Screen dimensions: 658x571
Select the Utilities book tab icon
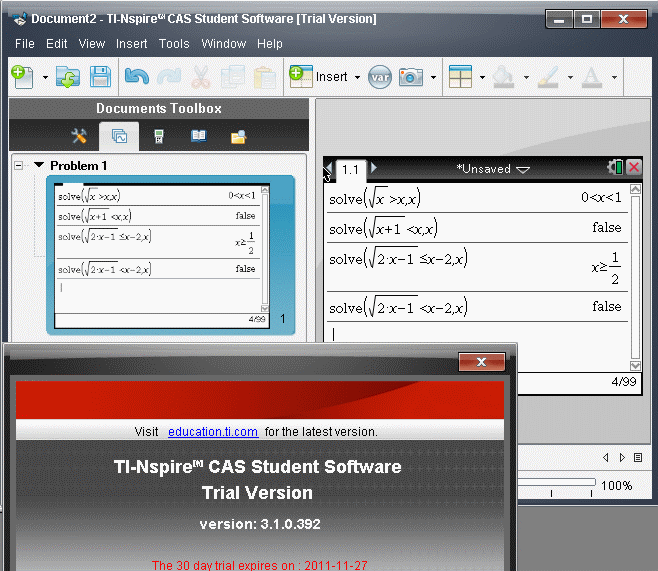198,136
